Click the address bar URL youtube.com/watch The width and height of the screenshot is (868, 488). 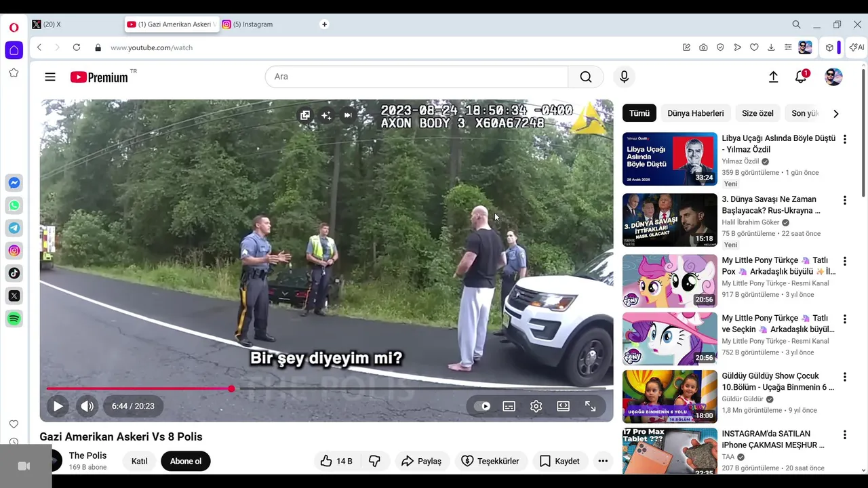(152, 47)
